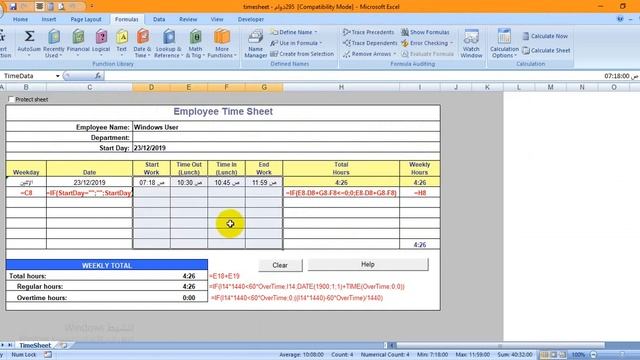Open the Developer ribbon tab

(x=251, y=19)
